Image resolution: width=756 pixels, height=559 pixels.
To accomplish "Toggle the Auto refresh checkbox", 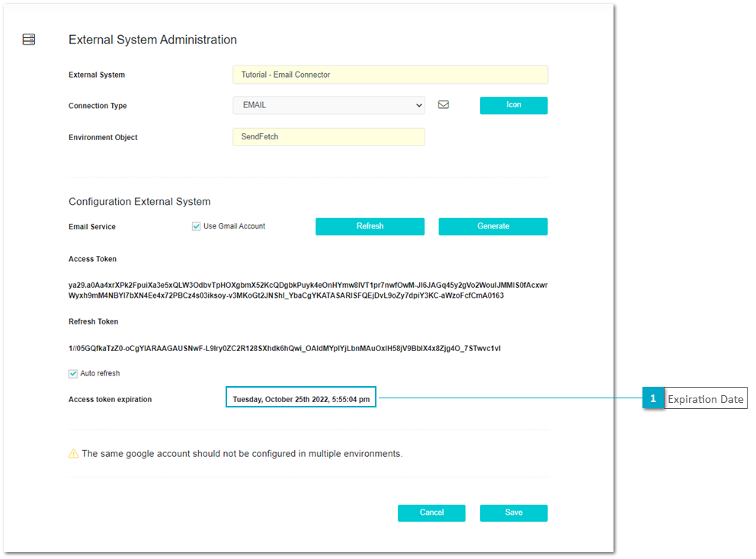I will pos(73,373).
